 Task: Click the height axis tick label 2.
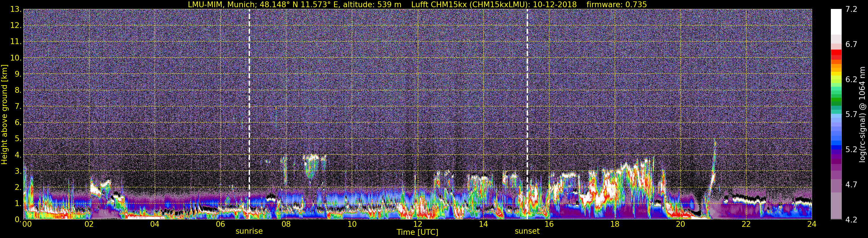pyautogui.click(x=18, y=188)
